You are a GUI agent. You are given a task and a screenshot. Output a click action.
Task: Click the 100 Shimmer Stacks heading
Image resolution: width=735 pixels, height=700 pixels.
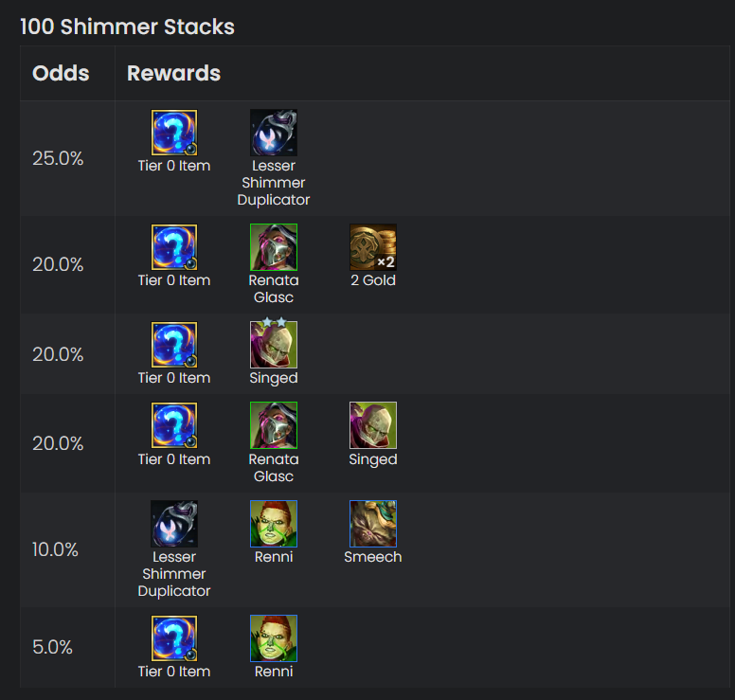coord(127,27)
